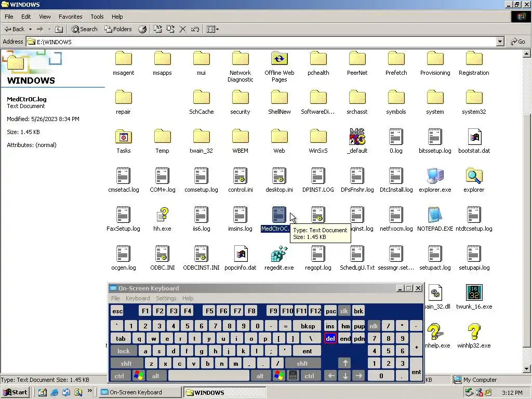Viewport: 532px width, 399px height.
Task: Click the History toolbar icon
Action: coord(142,29)
